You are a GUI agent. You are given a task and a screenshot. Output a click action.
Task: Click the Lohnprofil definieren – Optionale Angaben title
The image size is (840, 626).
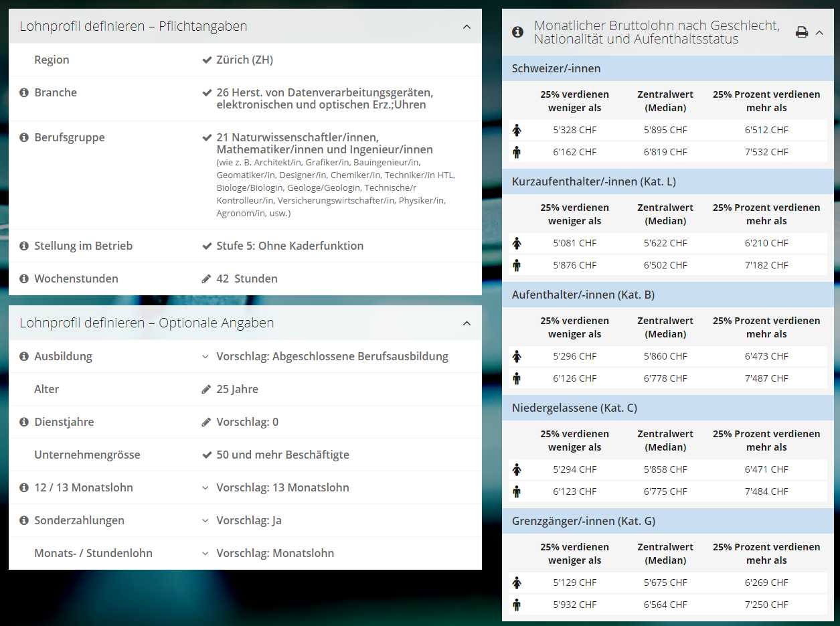[147, 323]
